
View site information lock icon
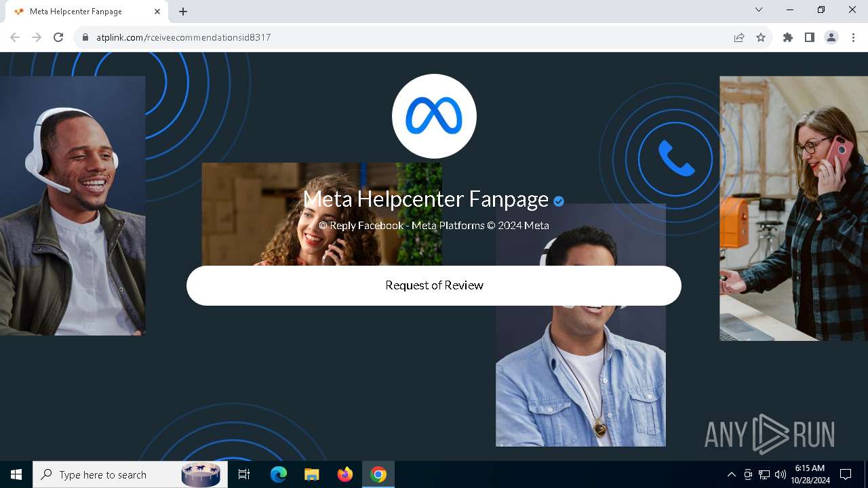click(x=85, y=37)
